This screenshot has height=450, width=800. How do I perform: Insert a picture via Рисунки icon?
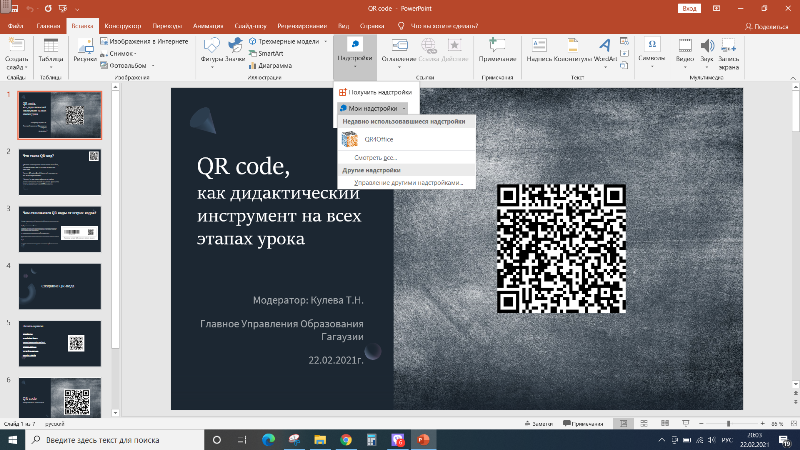click(85, 50)
